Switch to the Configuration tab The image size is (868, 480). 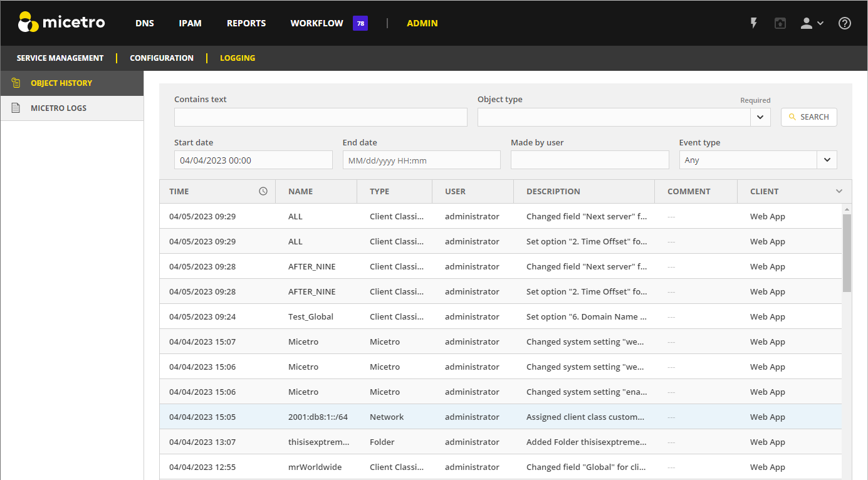click(x=162, y=58)
